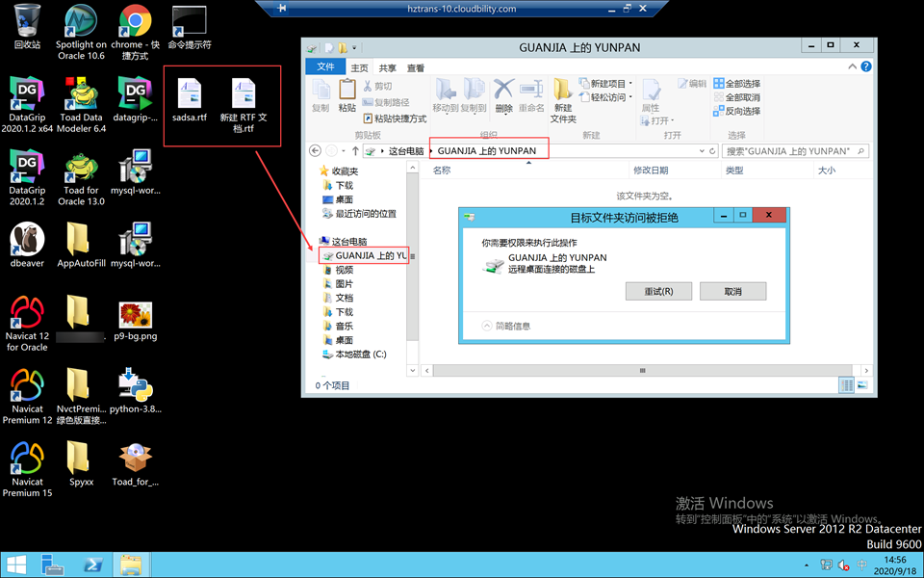This screenshot has height=578, width=924.
Task: Click the Cancel (取消) button in dialog
Action: 732,291
